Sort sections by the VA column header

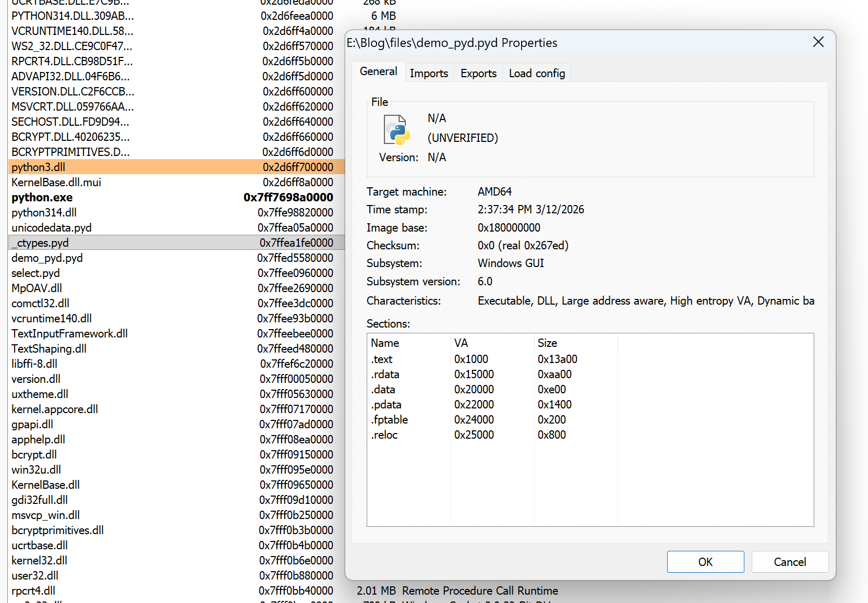click(492, 343)
